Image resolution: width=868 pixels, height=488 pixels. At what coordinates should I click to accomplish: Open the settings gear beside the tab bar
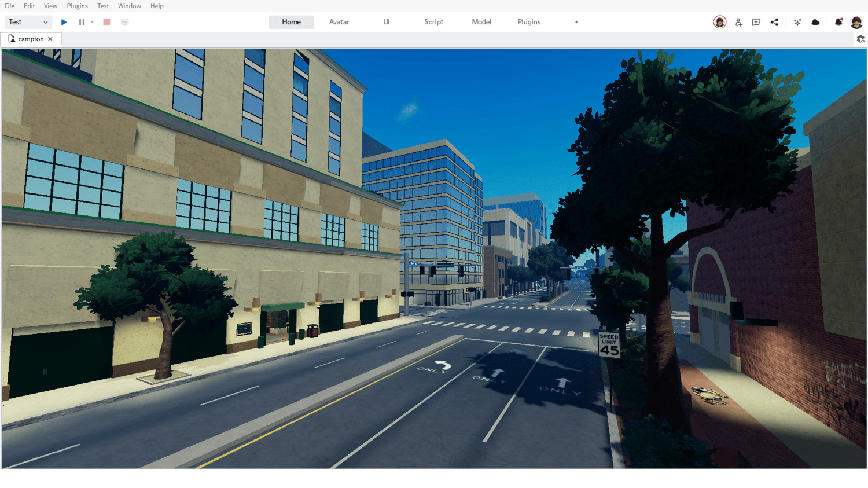(x=860, y=39)
